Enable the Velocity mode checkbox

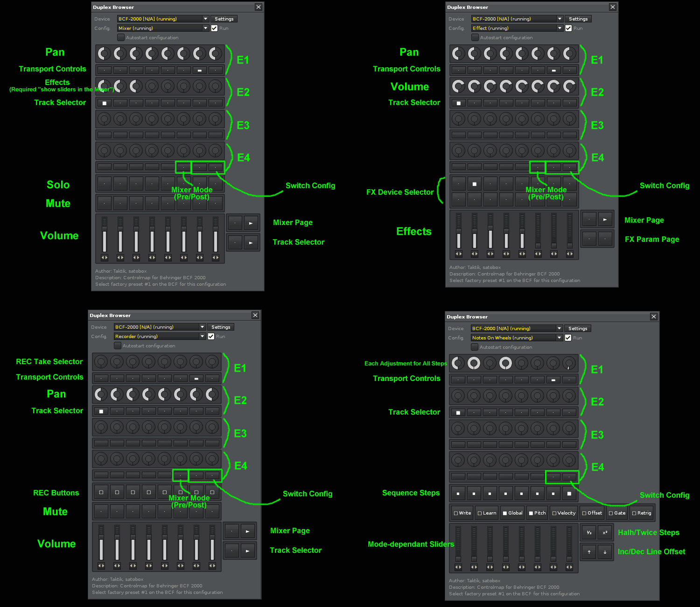(x=564, y=513)
